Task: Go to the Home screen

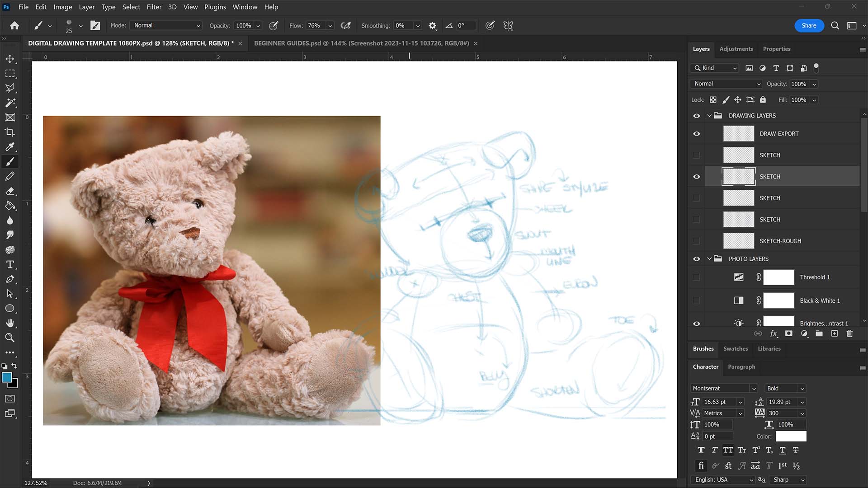Action: click(x=14, y=26)
